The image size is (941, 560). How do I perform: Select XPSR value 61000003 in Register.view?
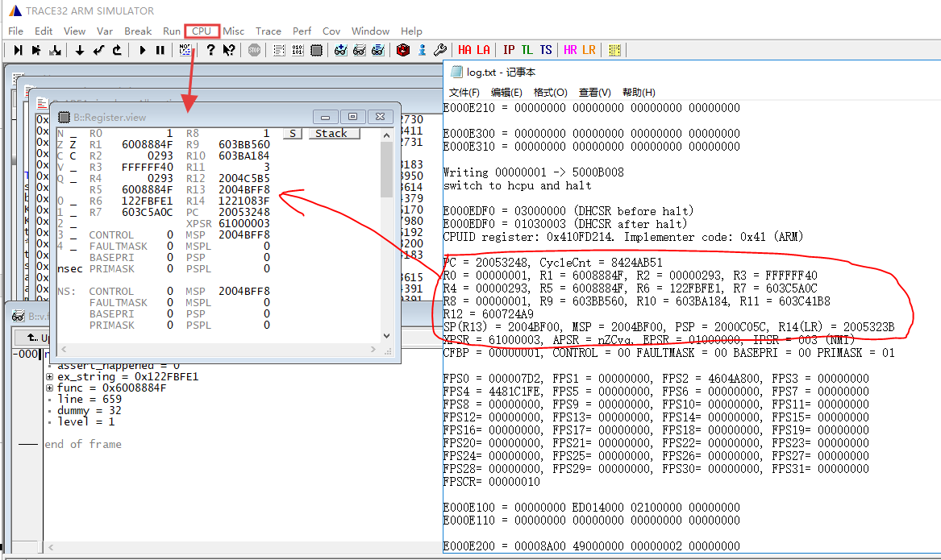pos(244,224)
